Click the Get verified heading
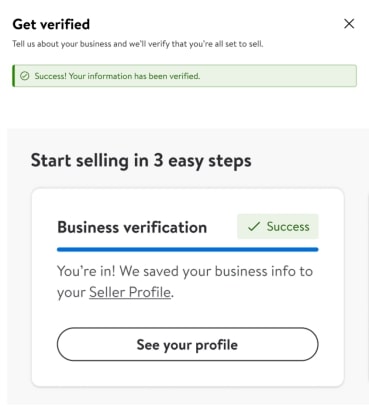This screenshot has width=369, height=406. [51, 24]
